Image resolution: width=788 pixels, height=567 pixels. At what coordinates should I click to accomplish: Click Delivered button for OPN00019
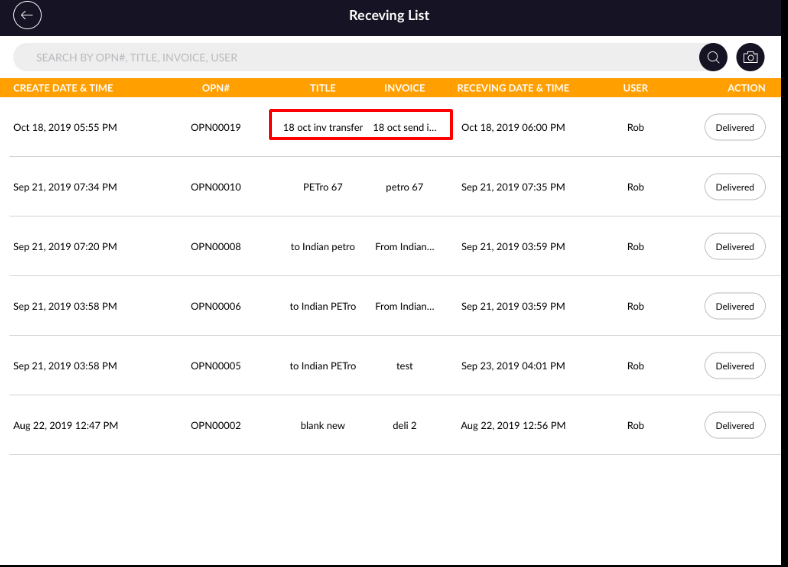(734, 128)
